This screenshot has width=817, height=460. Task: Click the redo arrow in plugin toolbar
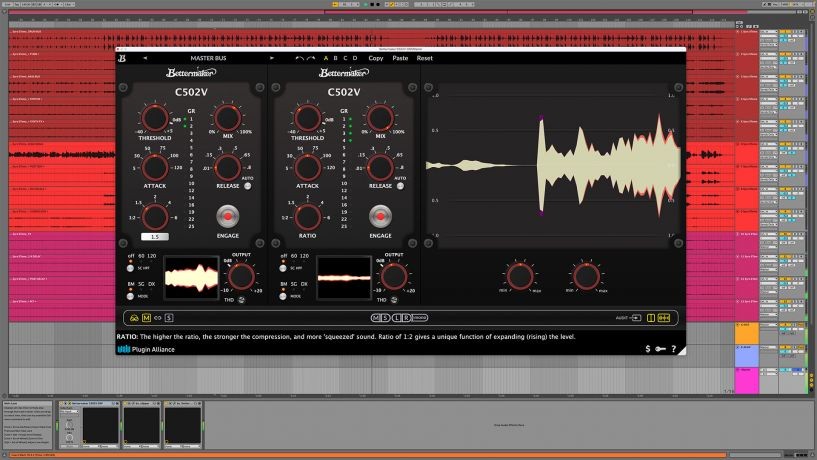(x=310, y=58)
